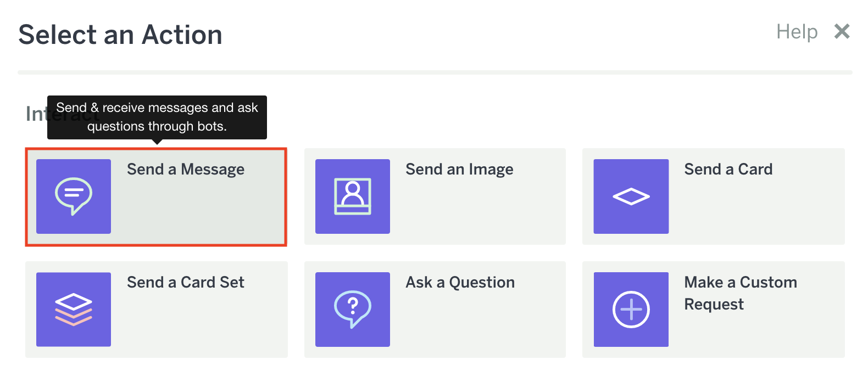This screenshot has height=371, width=868.
Task: Select the "Ask a Question" text label
Action: coord(460,283)
